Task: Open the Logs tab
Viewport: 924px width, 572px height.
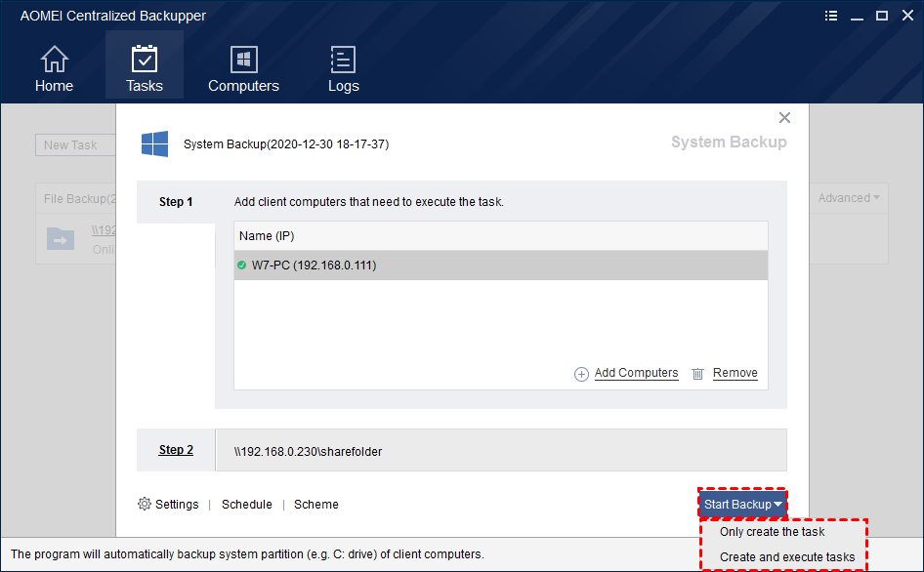Action: point(344,68)
